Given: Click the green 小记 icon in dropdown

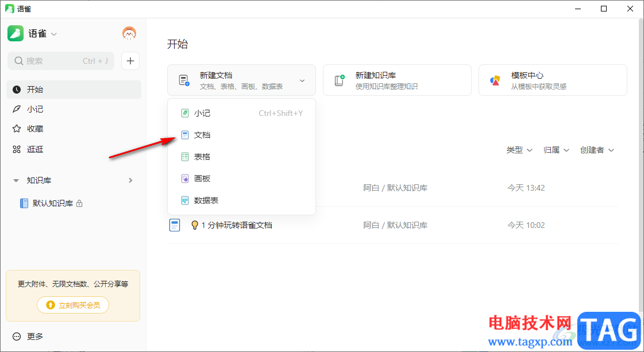Looking at the screenshot, I should [185, 113].
